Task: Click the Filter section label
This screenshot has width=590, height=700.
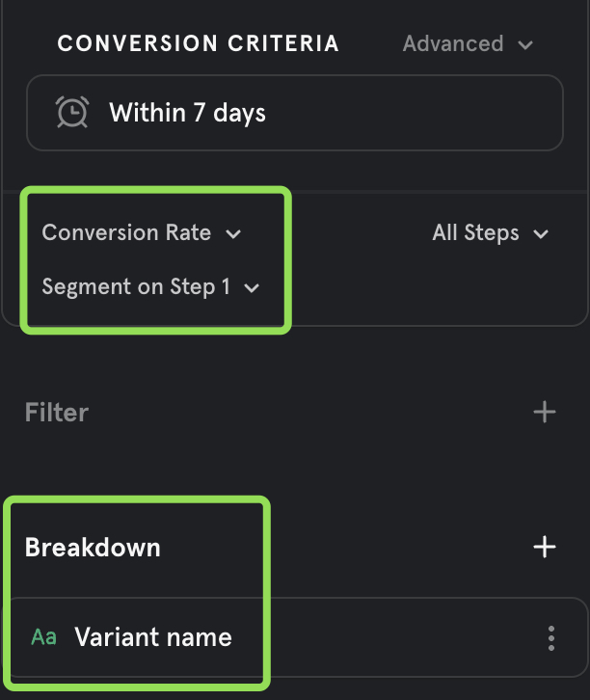Action: (57, 413)
